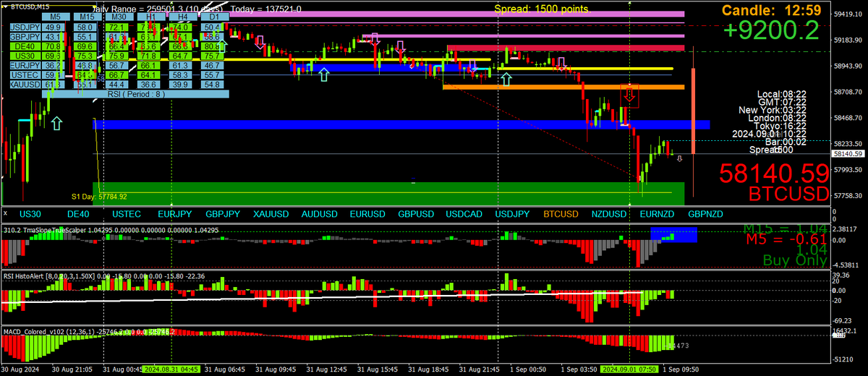The image size is (868, 376).
Task: Click the GBPJPY row label in RSI table
Action: (x=25, y=36)
